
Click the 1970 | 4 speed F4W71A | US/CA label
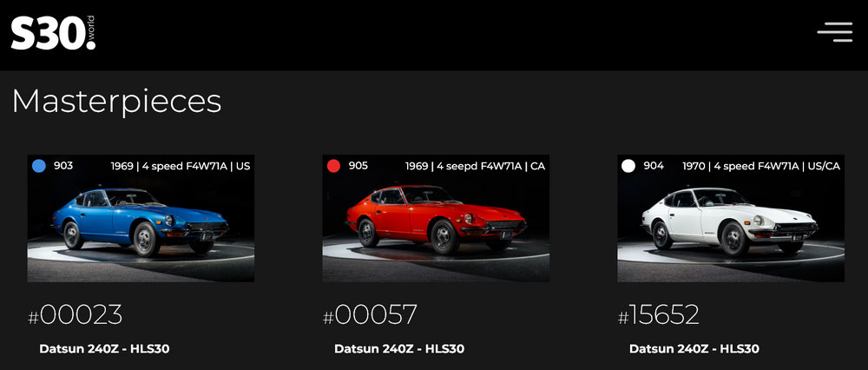(761, 166)
